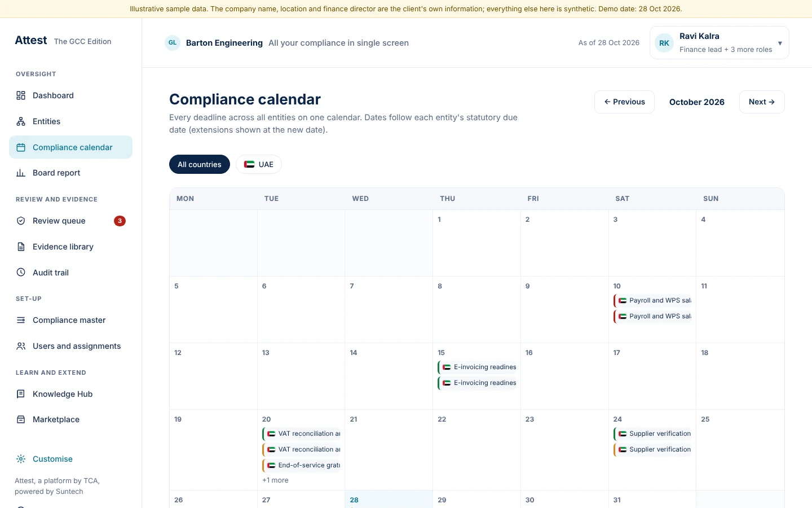812x508 pixels.
Task: Open the Dashboard grid icon
Action: pos(21,95)
